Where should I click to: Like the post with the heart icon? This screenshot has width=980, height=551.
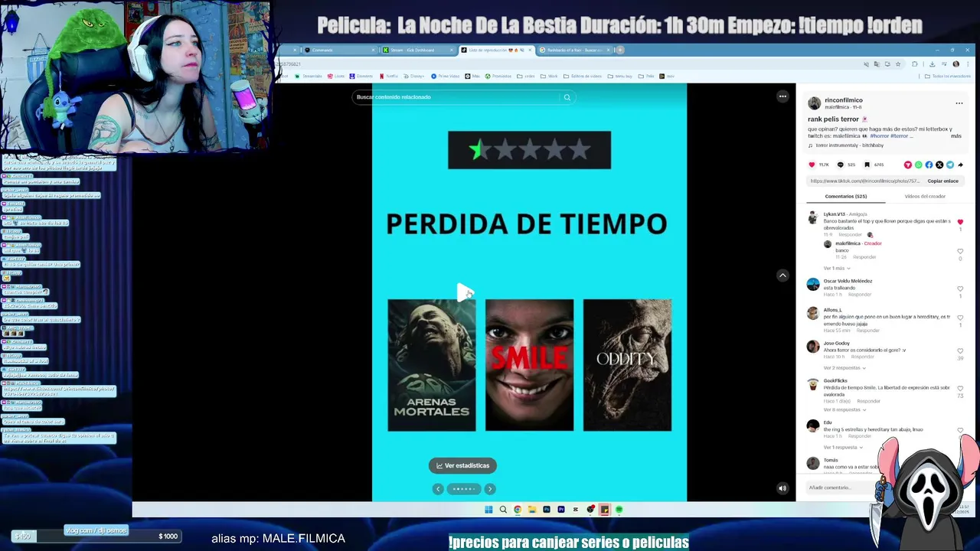click(812, 165)
